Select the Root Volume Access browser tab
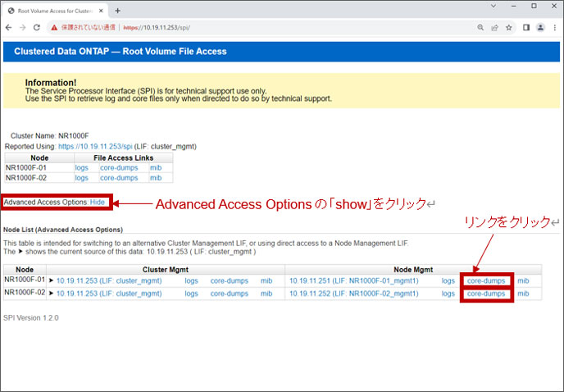564x392 pixels. tap(56, 11)
